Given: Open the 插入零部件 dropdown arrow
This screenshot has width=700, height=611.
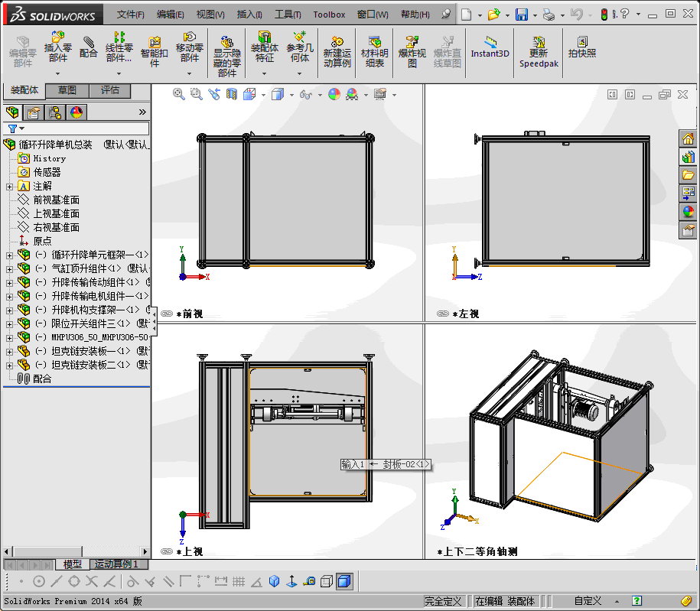Looking at the screenshot, I should 57,73.
